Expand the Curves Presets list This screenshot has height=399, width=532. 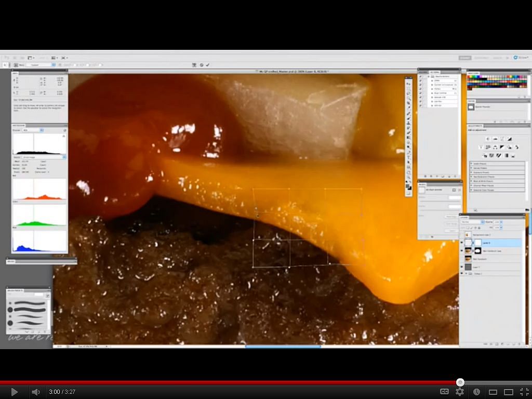(472, 168)
